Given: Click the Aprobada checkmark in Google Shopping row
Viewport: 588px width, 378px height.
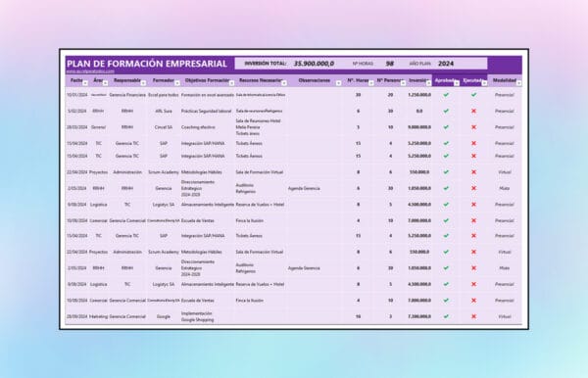Looking at the screenshot, I should [x=446, y=316].
